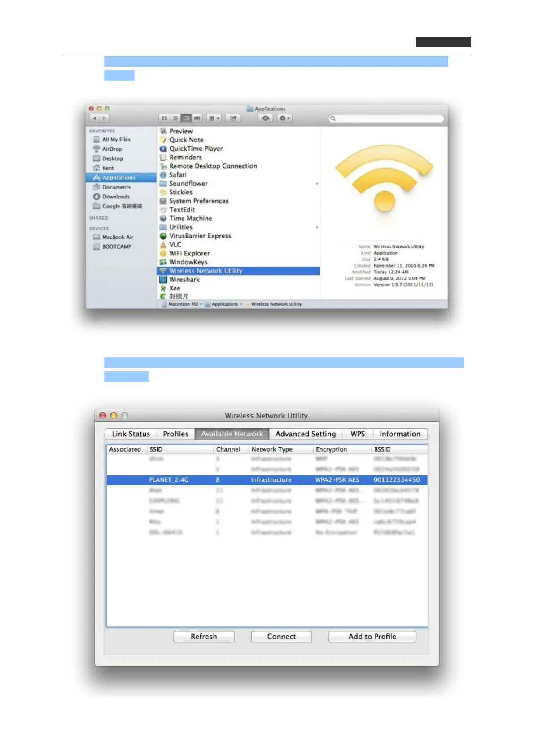Screen dimensions: 534x756
Task: Switch Finder to icon view
Action: pyautogui.click(x=164, y=119)
